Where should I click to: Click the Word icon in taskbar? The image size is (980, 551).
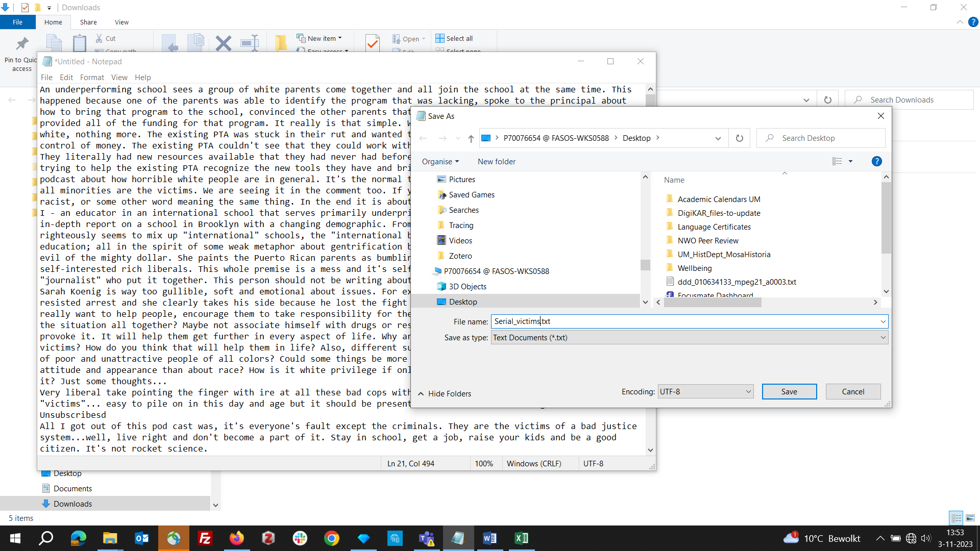(491, 538)
